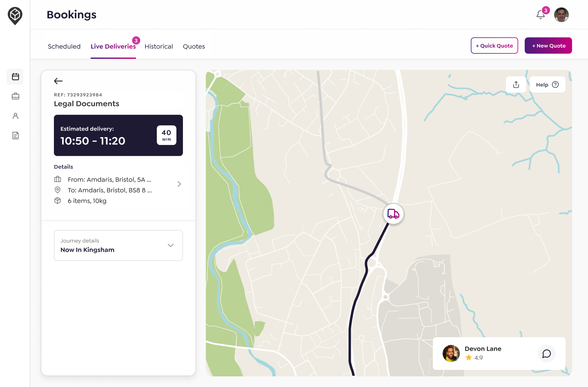
Task: Switch to the Scheduled tab
Action: coord(64,47)
